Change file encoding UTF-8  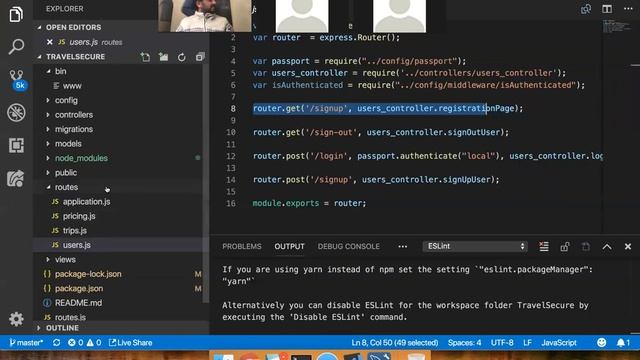point(502,342)
